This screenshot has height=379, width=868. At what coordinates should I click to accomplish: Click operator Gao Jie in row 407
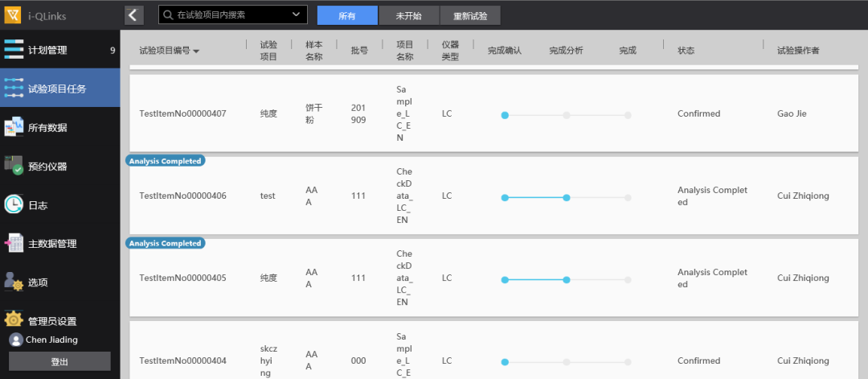click(792, 113)
